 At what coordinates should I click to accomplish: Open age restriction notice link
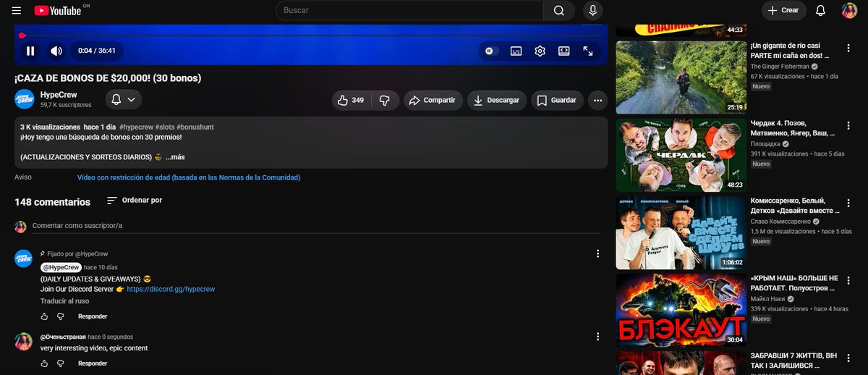(x=189, y=177)
